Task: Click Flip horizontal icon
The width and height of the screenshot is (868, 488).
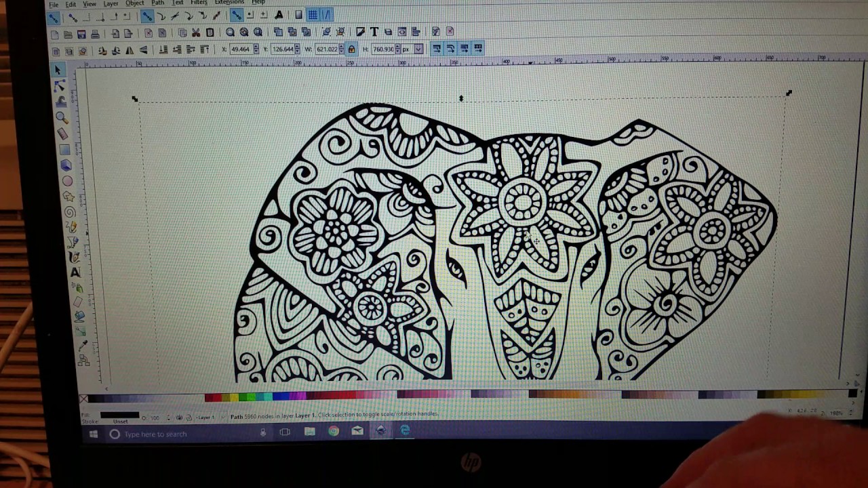Action: coord(130,50)
